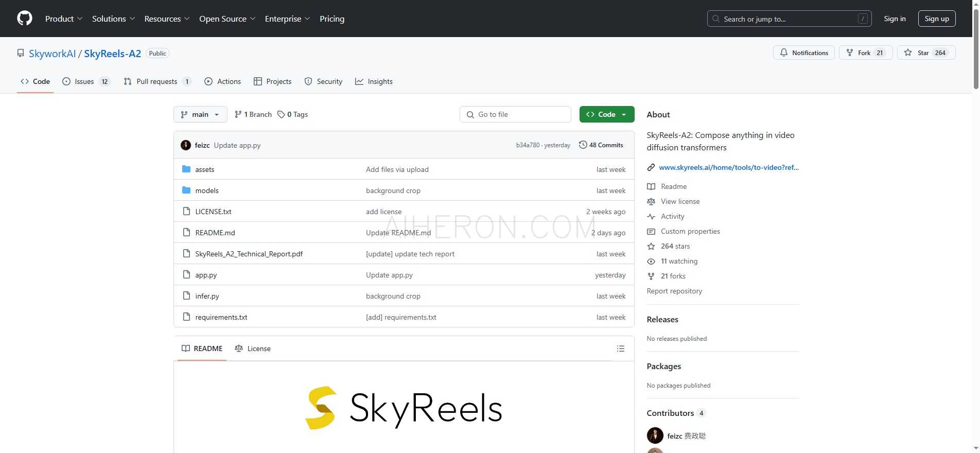The width and height of the screenshot is (980, 453).
Task: Expand the Product menu
Action: 64,19
